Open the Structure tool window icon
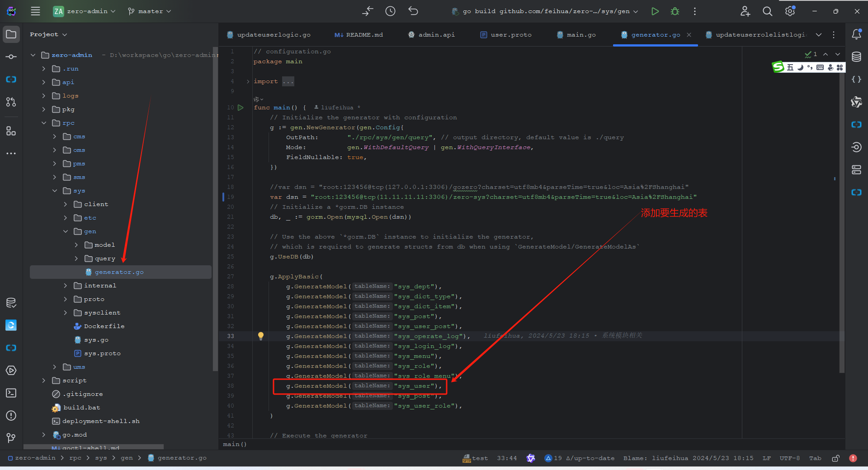The image size is (868, 470). [11, 131]
